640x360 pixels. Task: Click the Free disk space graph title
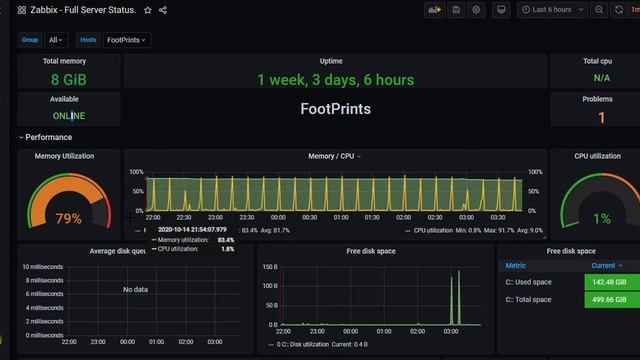click(371, 251)
